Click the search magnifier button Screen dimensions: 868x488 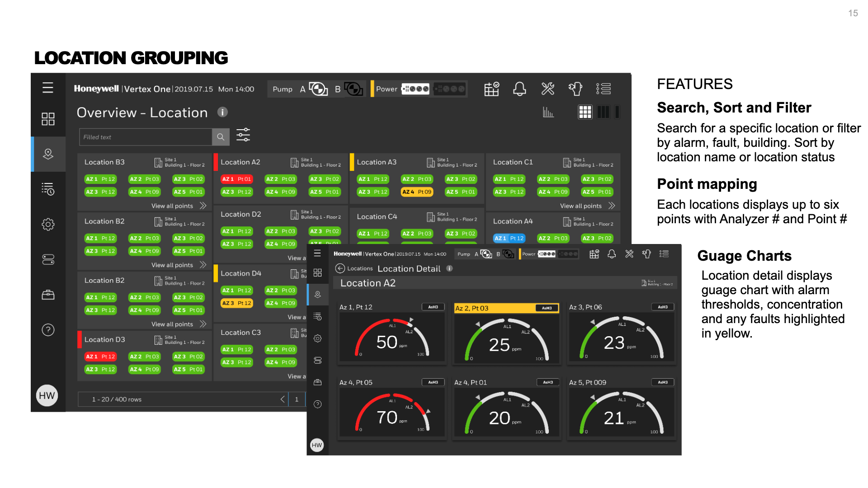click(x=221, y=137)
